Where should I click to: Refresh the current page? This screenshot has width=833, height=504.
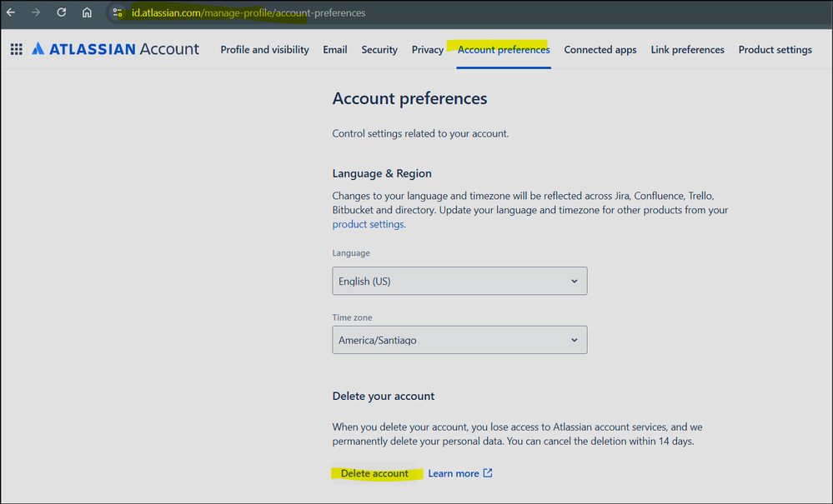click(x=60, y=12)
